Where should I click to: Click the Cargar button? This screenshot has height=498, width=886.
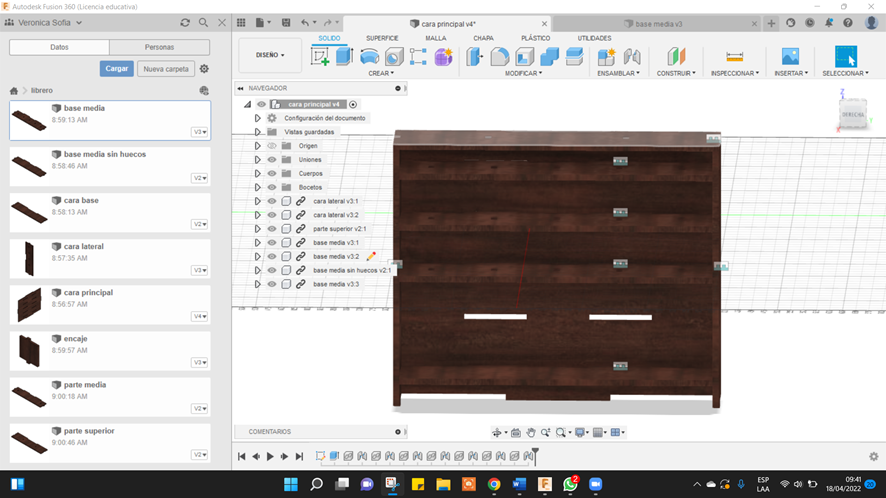tap(117, 68)
